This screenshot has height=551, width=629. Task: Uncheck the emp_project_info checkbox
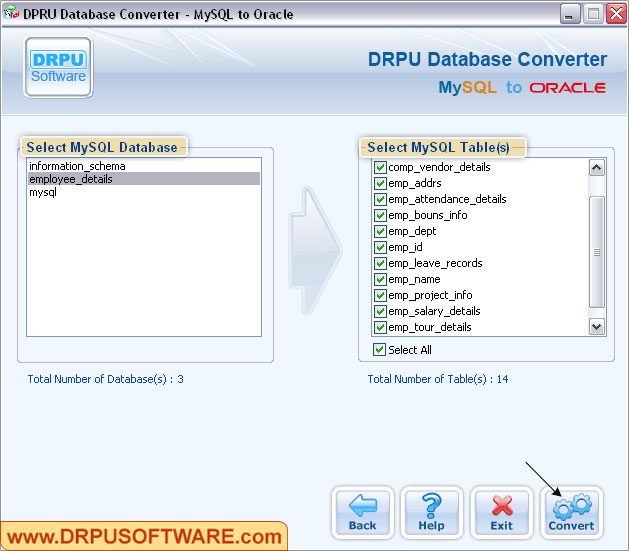[380, 295]
